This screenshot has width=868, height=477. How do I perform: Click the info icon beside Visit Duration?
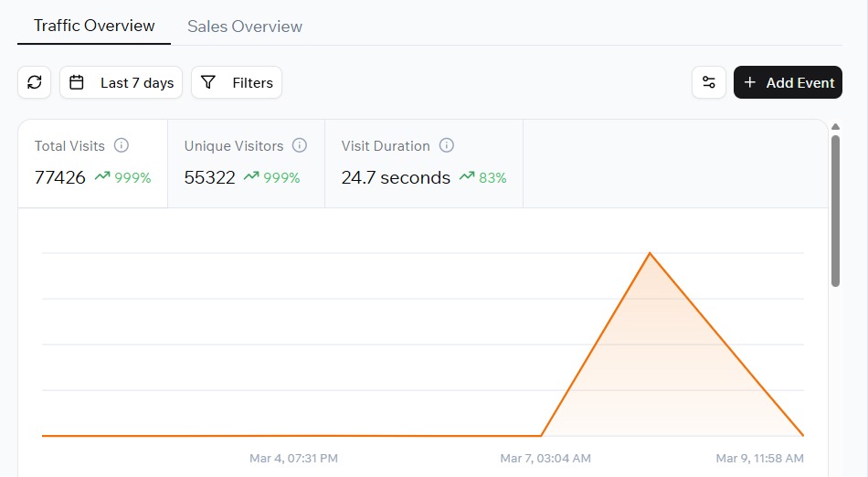pyautogui.click(x=446, y=145)
